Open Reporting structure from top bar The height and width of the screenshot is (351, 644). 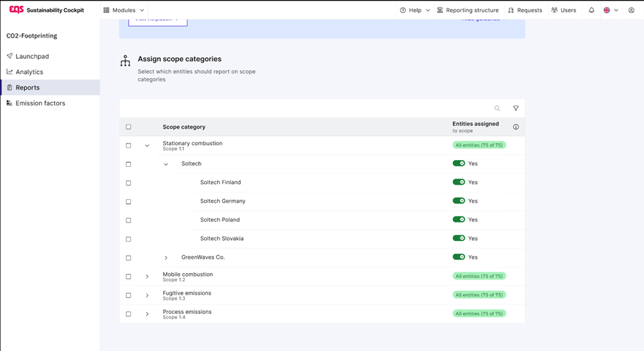(x=467, y=10)
